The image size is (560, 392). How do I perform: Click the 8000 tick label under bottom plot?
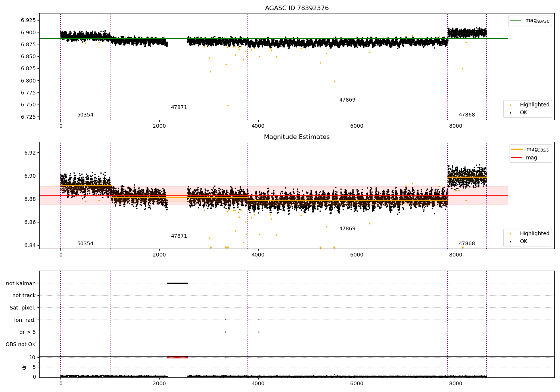456,384
